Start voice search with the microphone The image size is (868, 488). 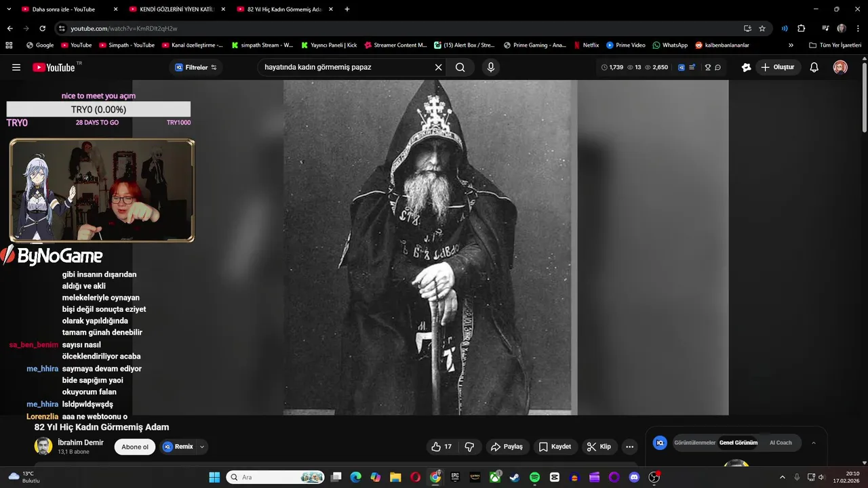point(490,67)
